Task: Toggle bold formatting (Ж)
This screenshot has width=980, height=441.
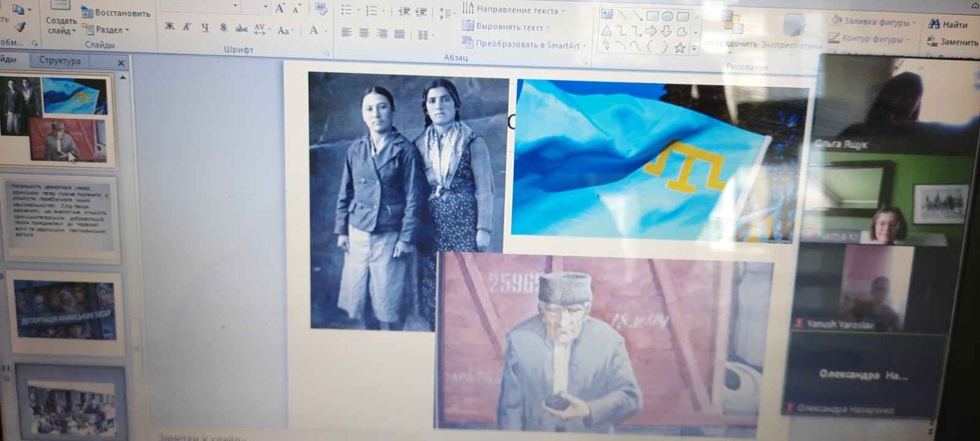Action: point(170,26)
